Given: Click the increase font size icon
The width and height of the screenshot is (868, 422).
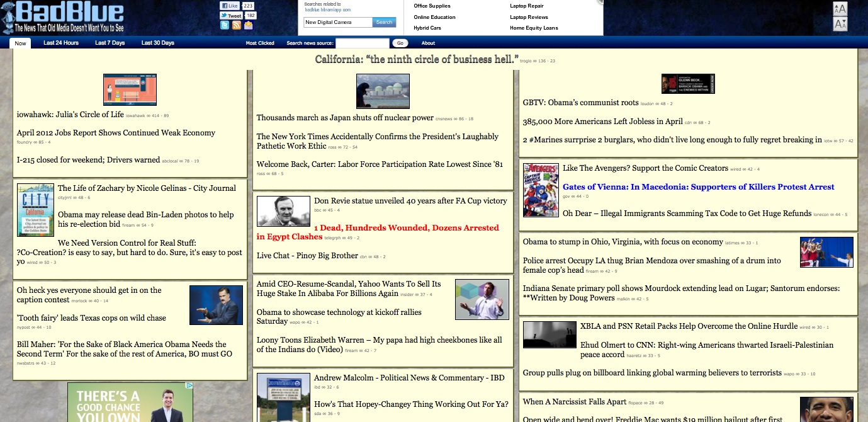Looking at the screenshot, I should [x=840, y=9].
